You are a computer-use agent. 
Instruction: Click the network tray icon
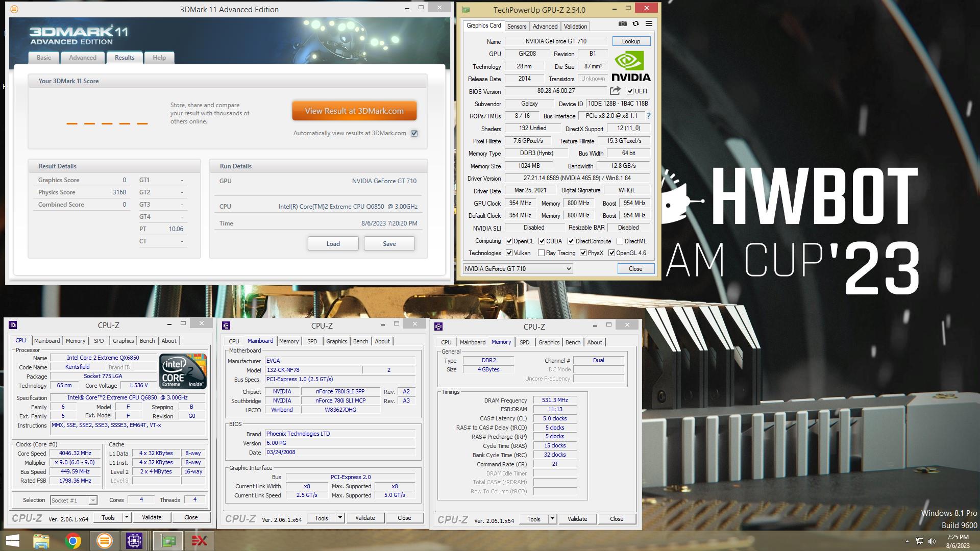pos(919,541)
